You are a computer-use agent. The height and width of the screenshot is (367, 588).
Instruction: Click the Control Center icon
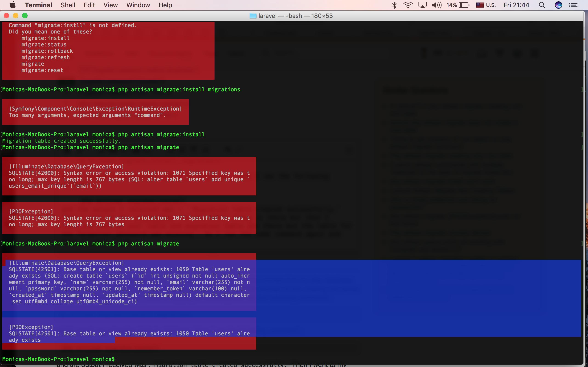tap(574, 5)
